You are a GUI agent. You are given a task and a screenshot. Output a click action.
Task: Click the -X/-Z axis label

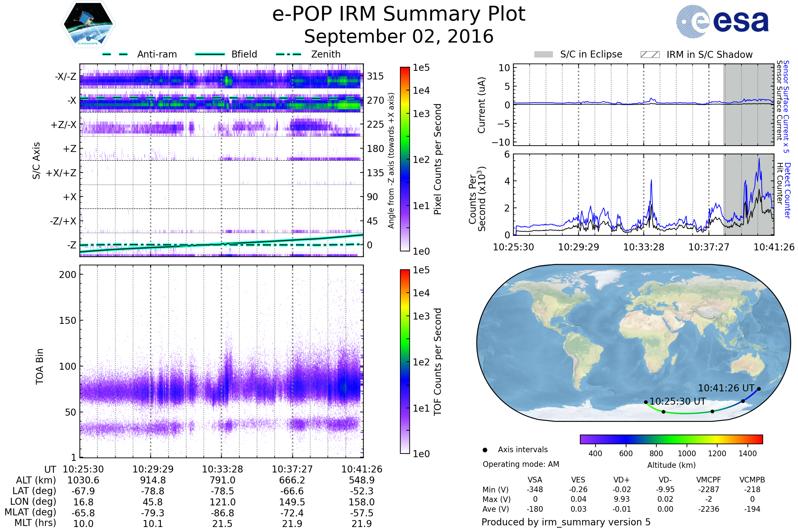click(x=66, y=76)
